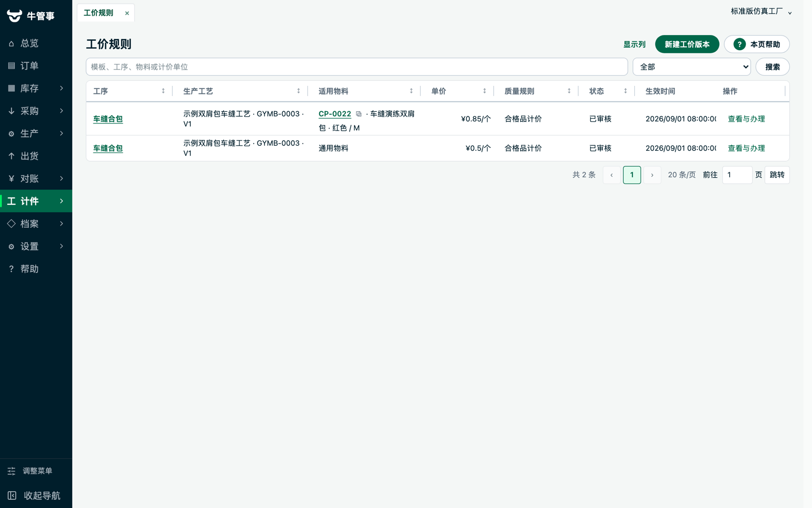
Task: Expand the 生产 submenu chevron
Action: (61, 134)
